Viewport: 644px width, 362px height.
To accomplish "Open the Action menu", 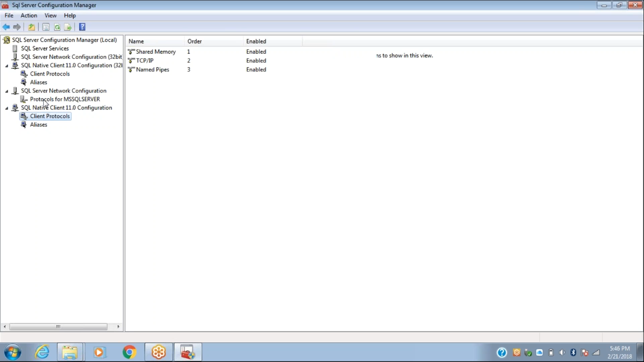I will [x=29, y=16].
